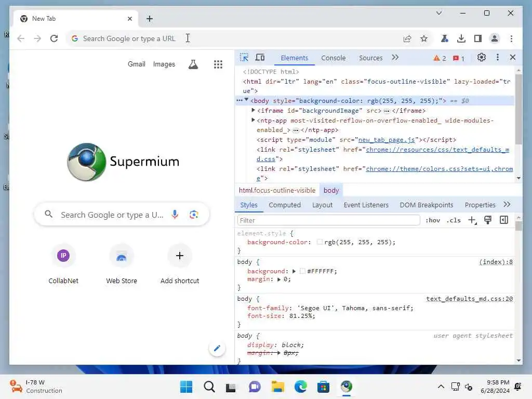Show more DevTools tabs chevron
The height and width of the screenshot is (399, 532).
click(x=395, y=57)
